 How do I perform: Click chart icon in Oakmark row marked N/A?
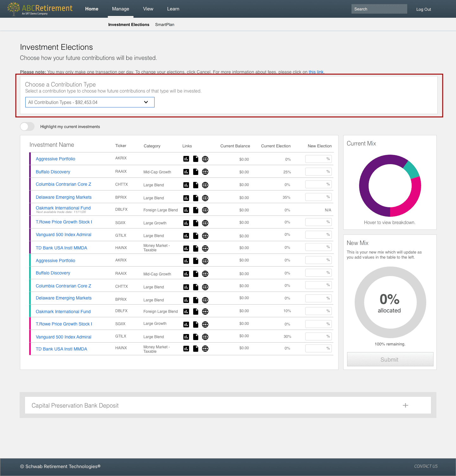pyautogui.click(x=186, y=210)
